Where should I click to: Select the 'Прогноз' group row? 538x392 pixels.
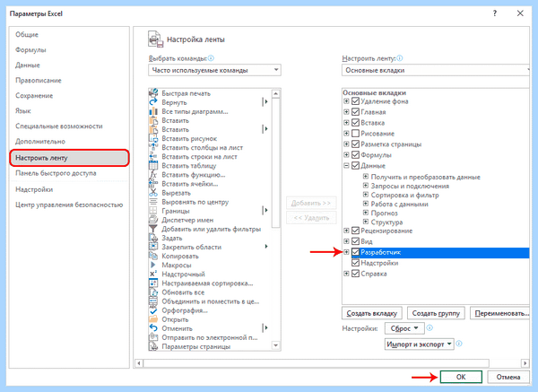coord(385,213)
